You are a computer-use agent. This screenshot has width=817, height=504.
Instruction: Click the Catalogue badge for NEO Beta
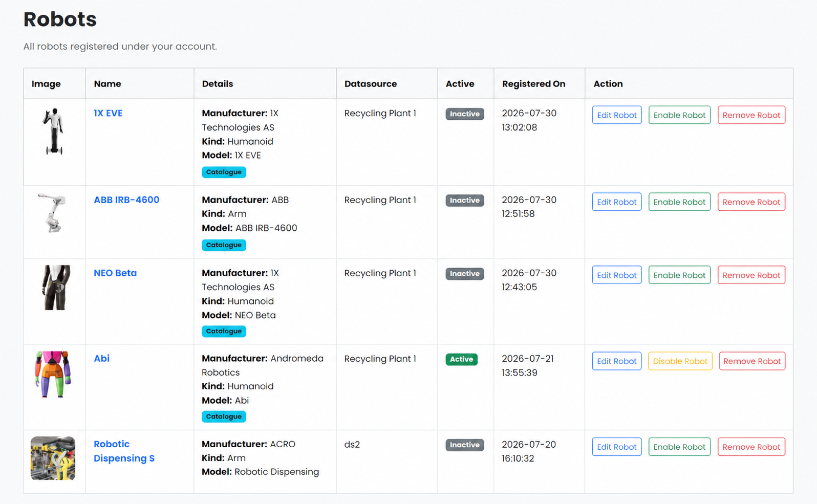pos(224,331)
